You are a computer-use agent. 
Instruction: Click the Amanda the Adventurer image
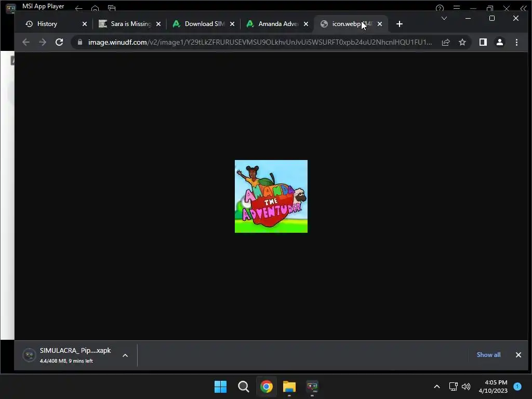[x=271, y=196]
